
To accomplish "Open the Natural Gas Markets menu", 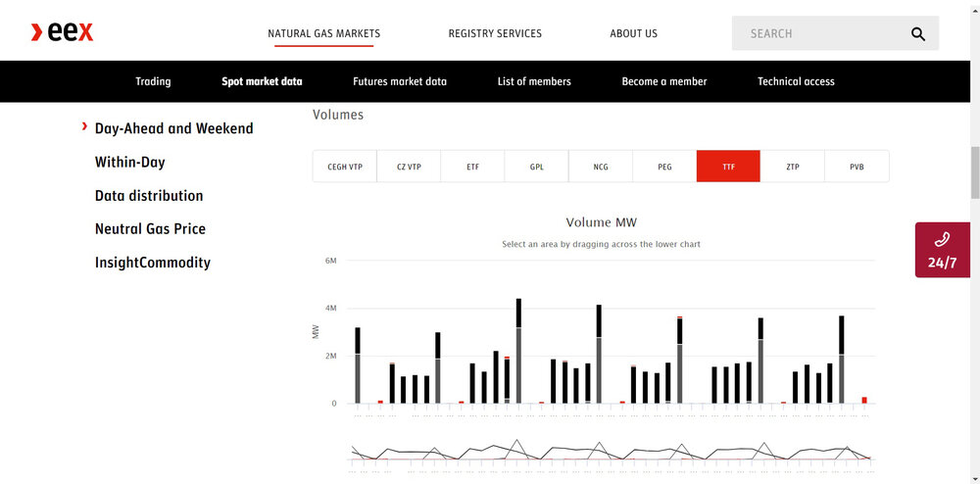I will pyautogui.click(x=323, y=33).
